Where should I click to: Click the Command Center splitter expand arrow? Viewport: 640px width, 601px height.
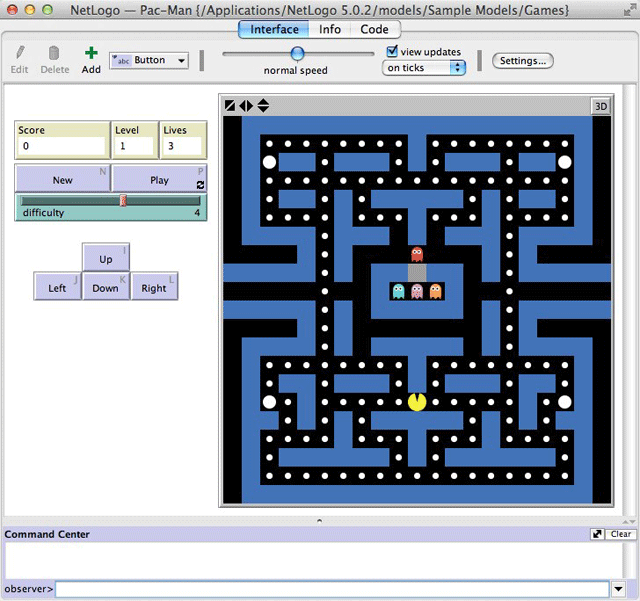[x=320, y=521]
